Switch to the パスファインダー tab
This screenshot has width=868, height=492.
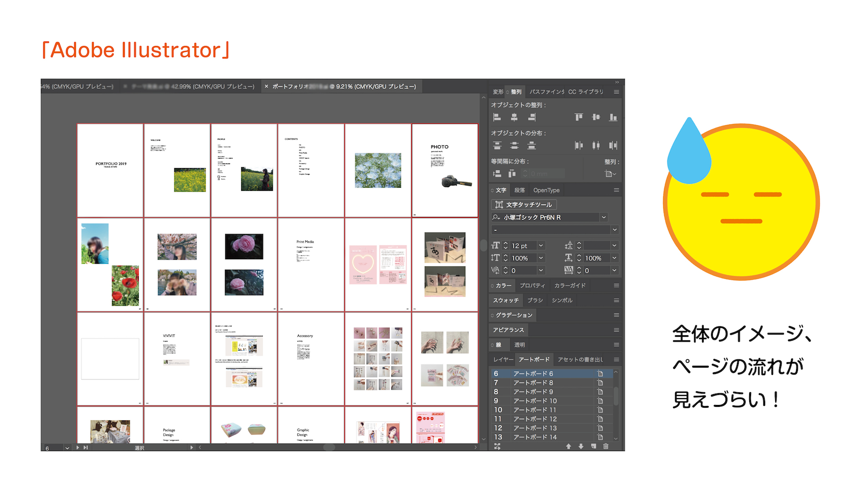(x=547, y=92)
